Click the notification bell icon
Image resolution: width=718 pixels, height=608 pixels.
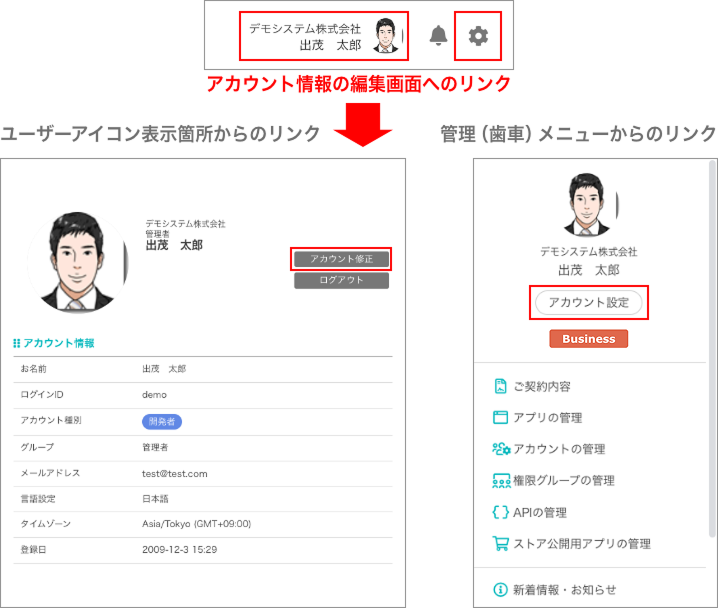tap(438, 36)
